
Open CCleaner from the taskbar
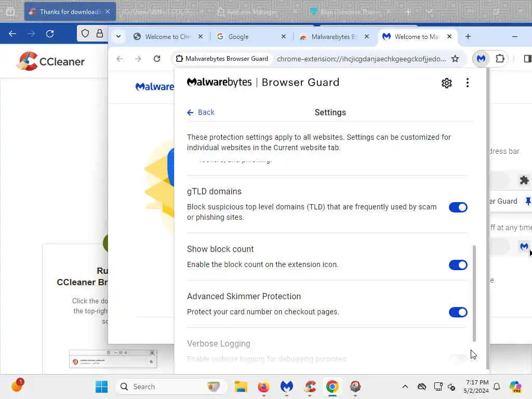310,387
